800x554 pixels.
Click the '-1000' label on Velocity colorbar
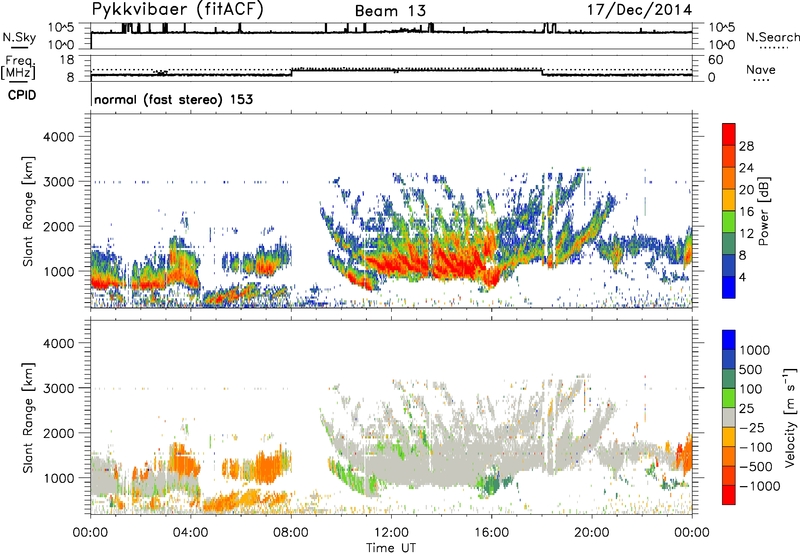click(x=760, y=486)
